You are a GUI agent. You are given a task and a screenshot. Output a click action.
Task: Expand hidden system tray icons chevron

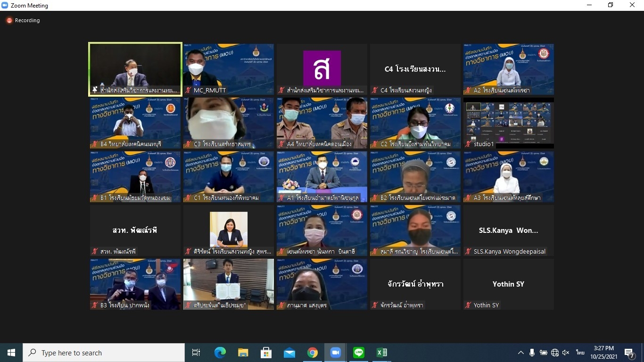click(x=520, y=353)
